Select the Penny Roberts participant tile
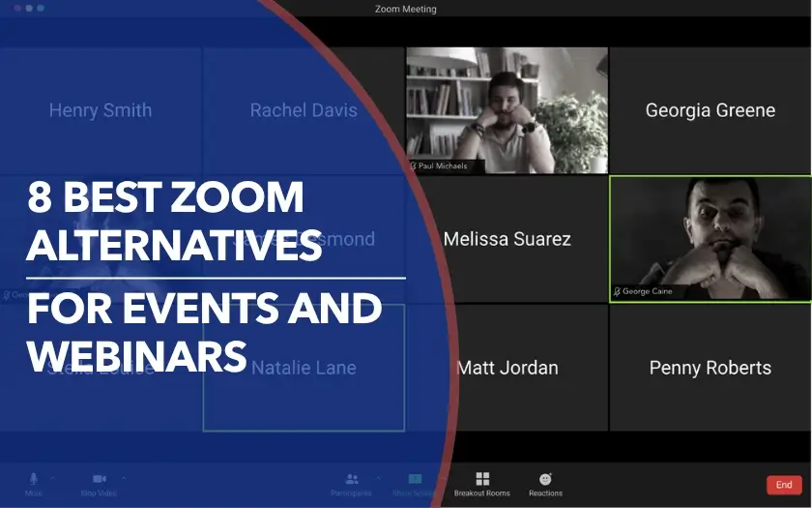The height and width of the screenshot is (508, 812). click(x=710, y=368)
